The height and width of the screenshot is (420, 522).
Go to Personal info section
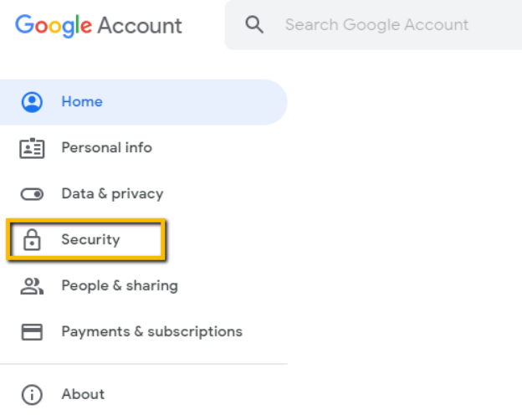106,148
